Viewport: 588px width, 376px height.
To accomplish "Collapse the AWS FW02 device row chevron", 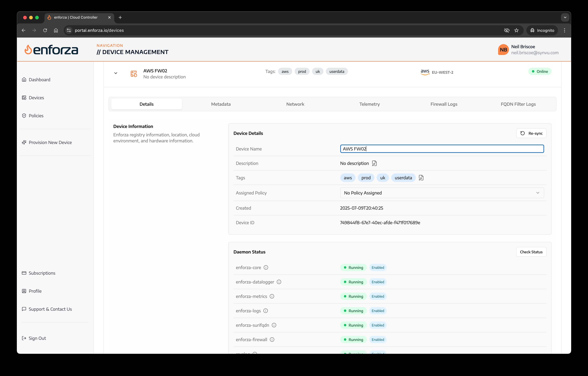I will (x=116, y=73).
